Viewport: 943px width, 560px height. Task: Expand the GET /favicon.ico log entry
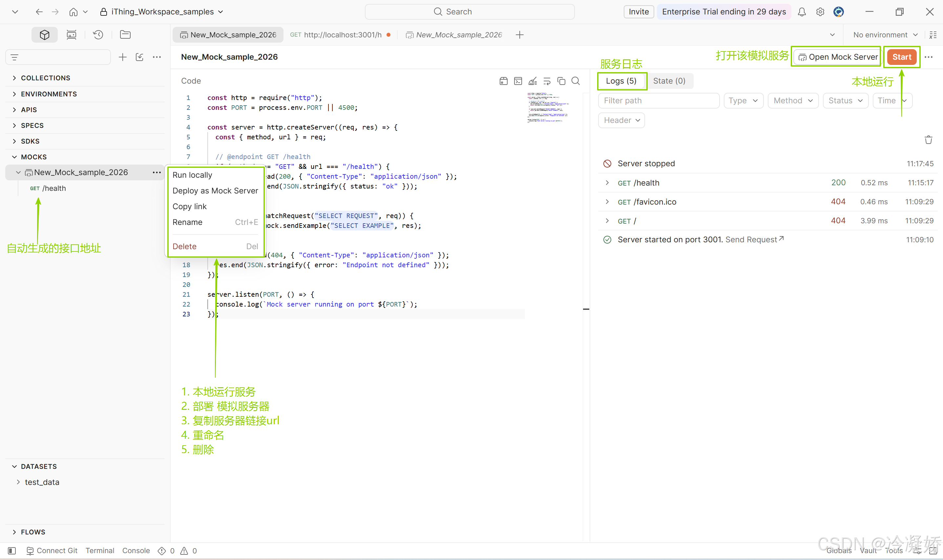click(x=767, y=202)
